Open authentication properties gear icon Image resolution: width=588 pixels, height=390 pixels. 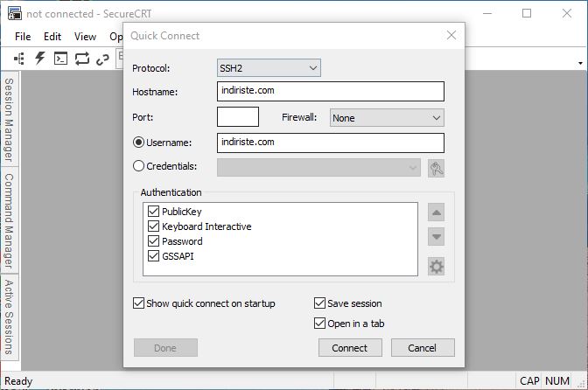(436, 267)
